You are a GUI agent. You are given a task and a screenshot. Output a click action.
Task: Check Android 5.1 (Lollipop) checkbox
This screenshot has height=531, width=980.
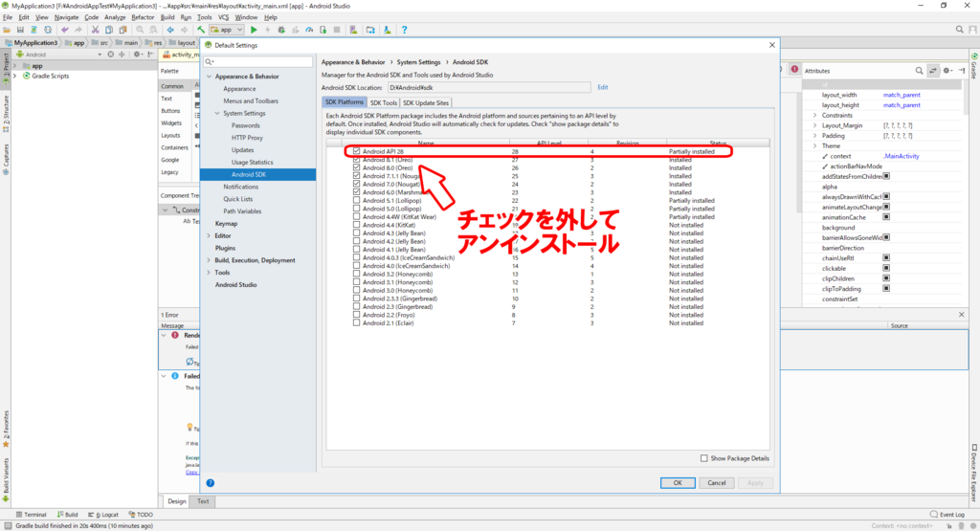pos(356,201)
